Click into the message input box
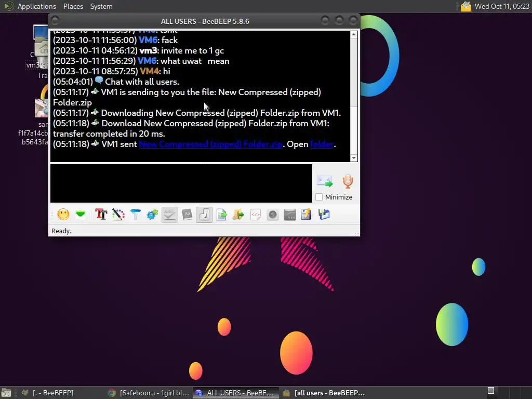Image resolution: width=532 pixels, height=399 pixels. pyautogui.click(x=181, y=183)
